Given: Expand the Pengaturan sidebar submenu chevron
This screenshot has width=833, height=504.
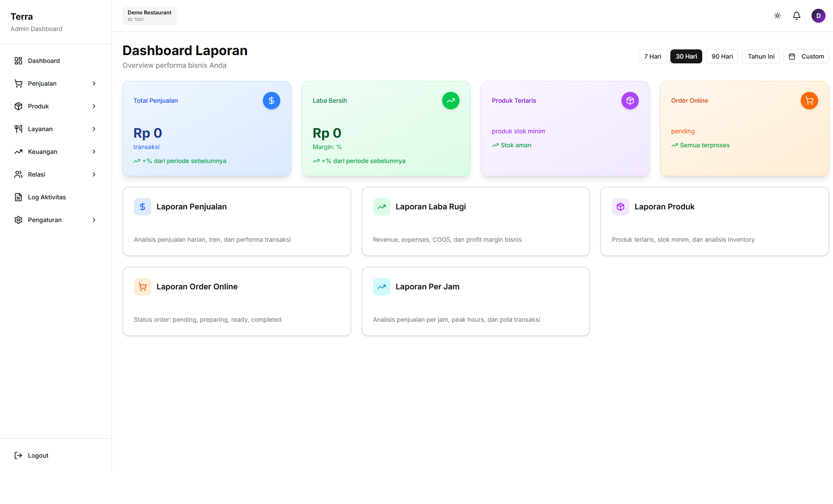Looking at the screenshot, I should coord(94,220).
